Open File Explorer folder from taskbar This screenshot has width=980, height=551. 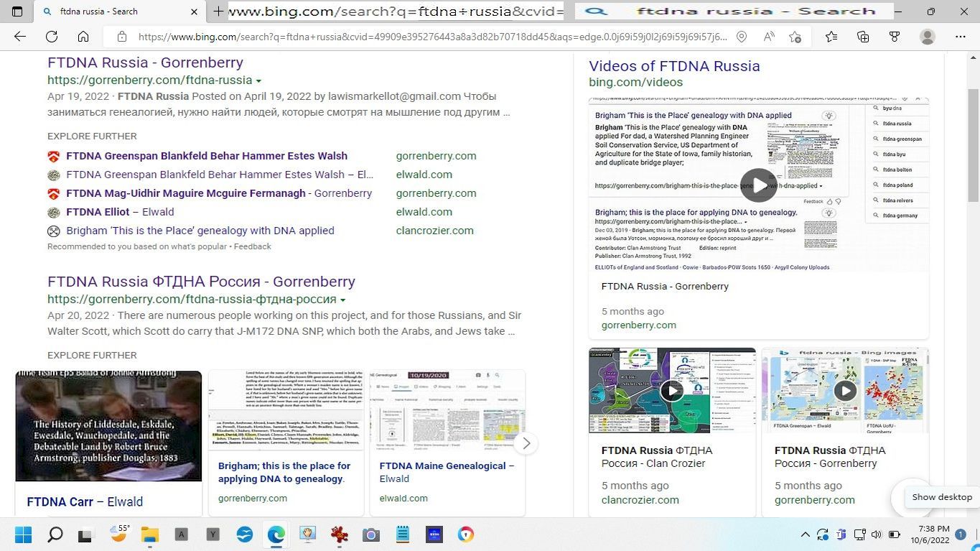[149, 534]
